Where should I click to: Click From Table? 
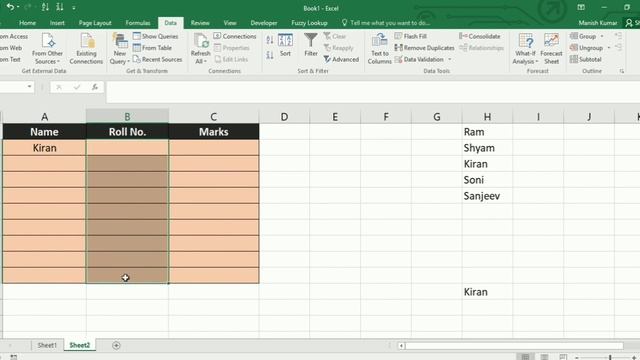[x=152, y=48]
